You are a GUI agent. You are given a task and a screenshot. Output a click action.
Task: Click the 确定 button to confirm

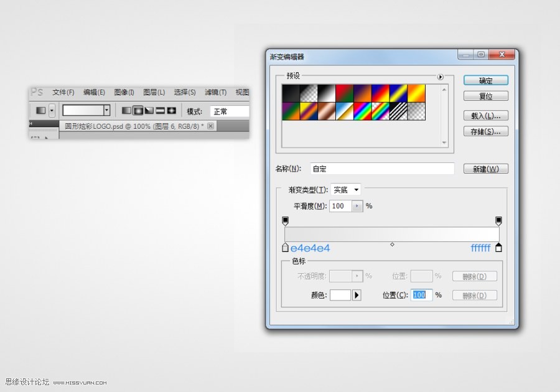(485, 80)
